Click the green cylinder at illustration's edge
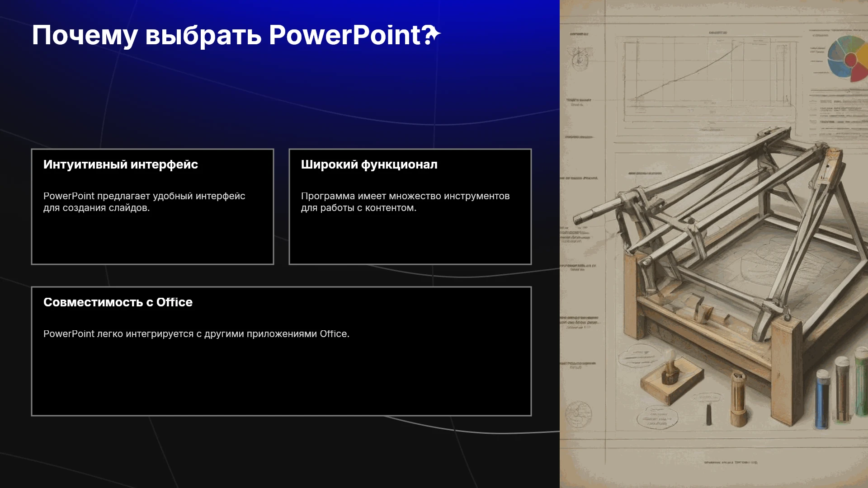Image resolution: width=868 pixels, height=488 pixels. pyautogui.click(x=861, y=382)
